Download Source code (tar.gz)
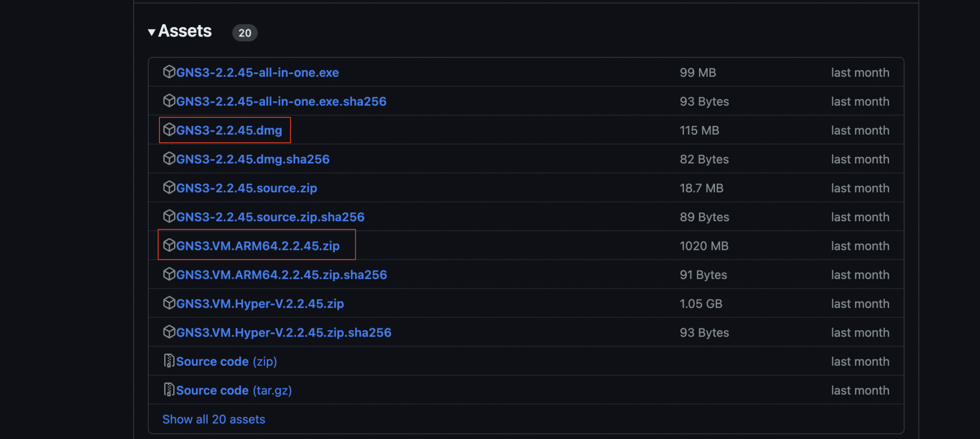The image size is (980, 439). pos(234,390)
